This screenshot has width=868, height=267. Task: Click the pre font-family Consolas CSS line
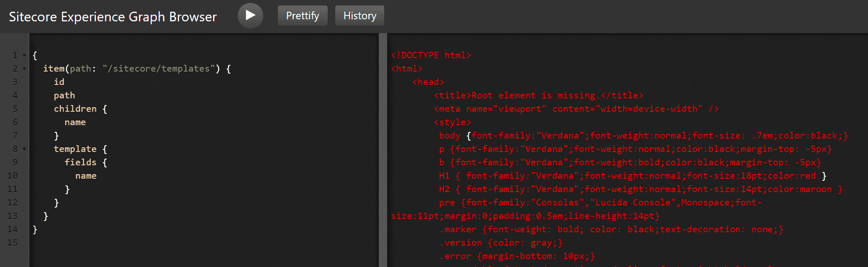click(576, 209)
